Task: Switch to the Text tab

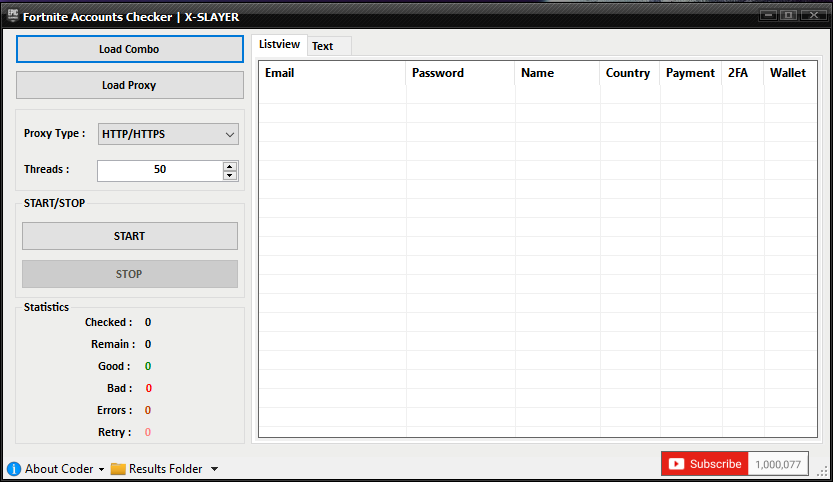Action: 322,46
